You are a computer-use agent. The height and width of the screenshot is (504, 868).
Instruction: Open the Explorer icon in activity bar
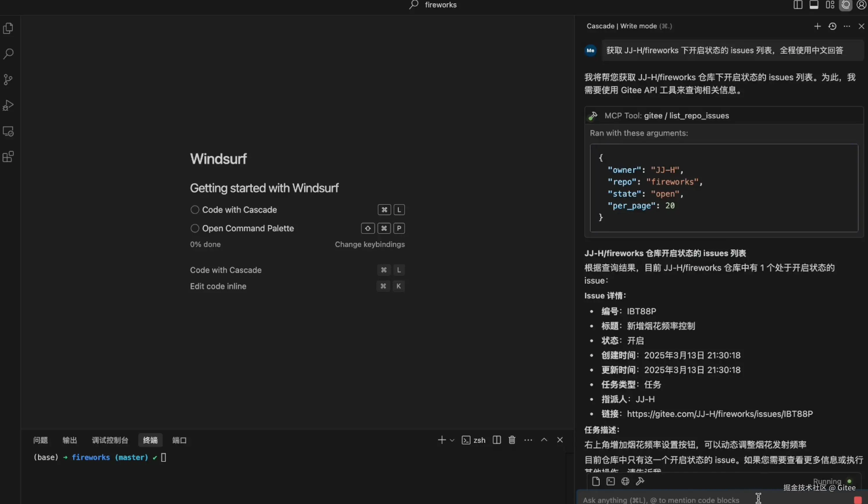(8, 28)
